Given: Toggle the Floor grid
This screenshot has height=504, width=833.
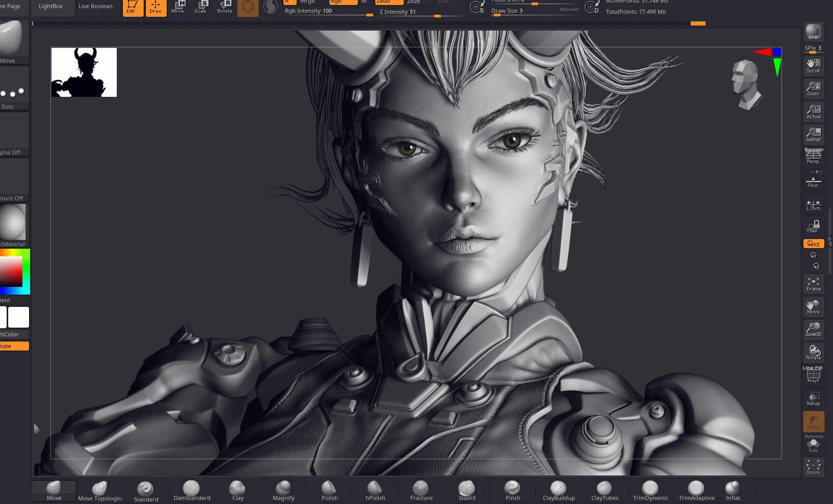Looking at the screenshot, I should [813, 180].
